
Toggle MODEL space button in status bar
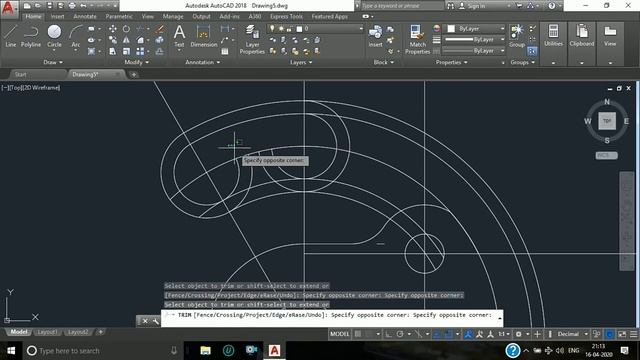[x=340, y=334]
